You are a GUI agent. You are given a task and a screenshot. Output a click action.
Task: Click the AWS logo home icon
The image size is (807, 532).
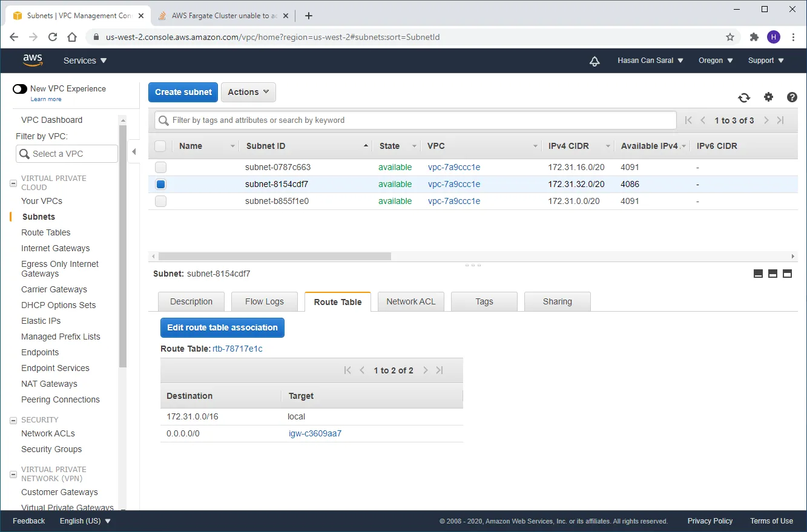point(33,61)
